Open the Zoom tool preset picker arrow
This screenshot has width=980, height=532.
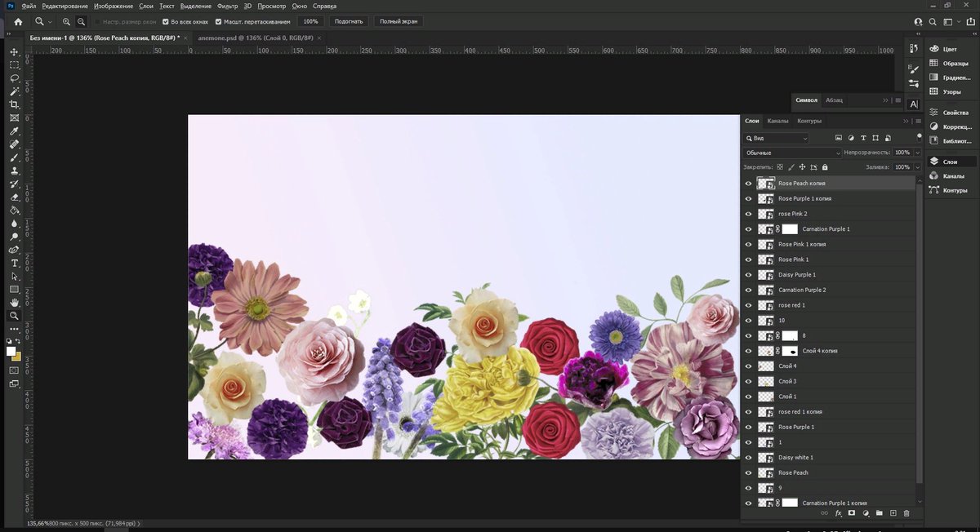(50, 21)
